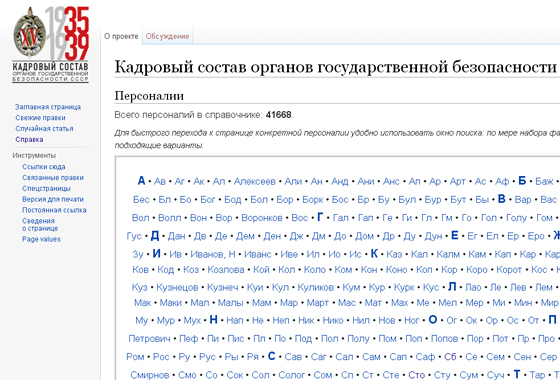
Task: Open 'Ссылки сюда' tool link
Action: click(x=44, y=167)
